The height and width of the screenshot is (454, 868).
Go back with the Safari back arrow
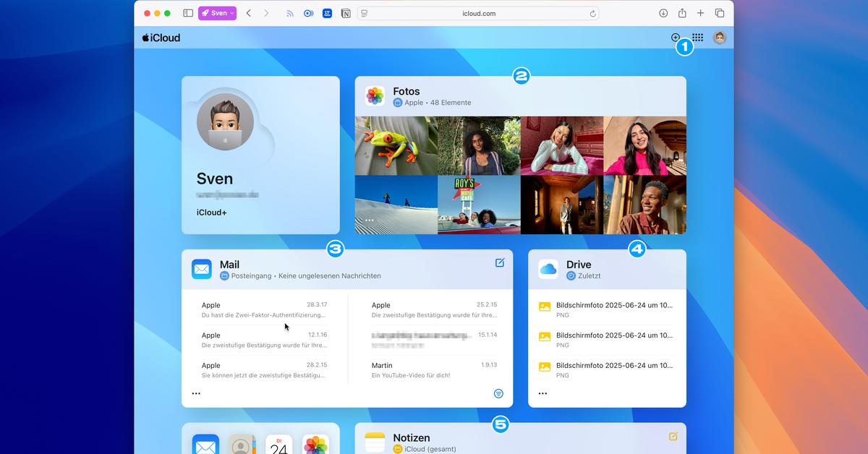[249, 13]
